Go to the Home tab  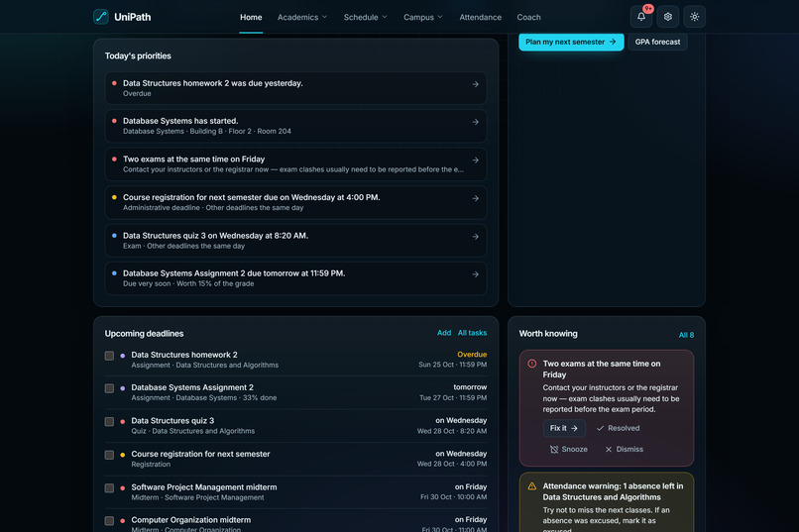251,17
